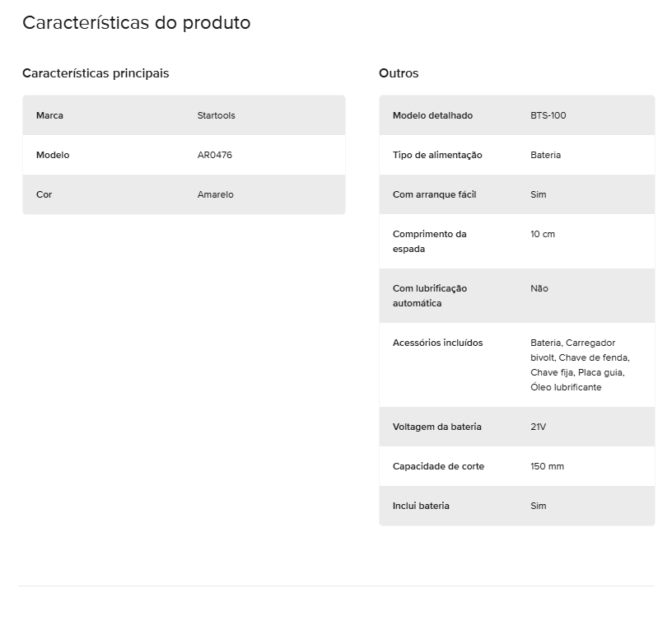
Task: Click the 'Características do produto' heading
Action: pos(136,23)
